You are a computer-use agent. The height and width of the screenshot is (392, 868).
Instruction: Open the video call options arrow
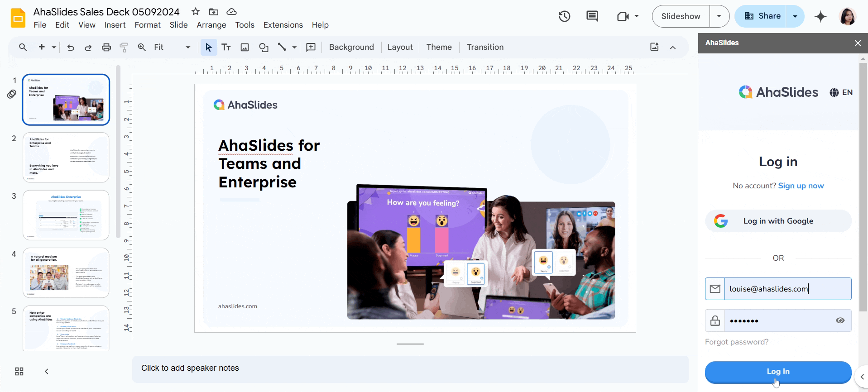click(x=637, y=16)
